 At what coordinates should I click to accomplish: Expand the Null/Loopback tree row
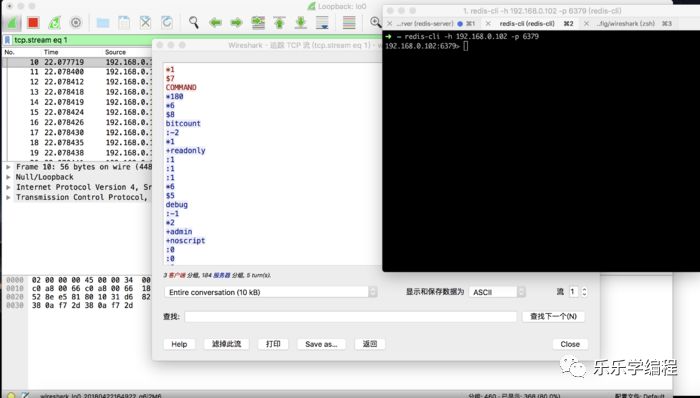(x=8, y=177)
